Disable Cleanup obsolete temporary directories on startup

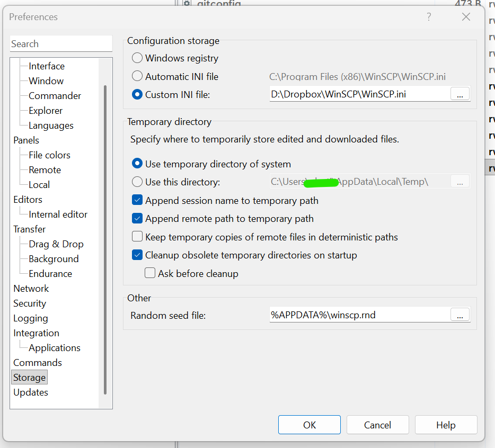pyautogui.click(x=137, y=255)
